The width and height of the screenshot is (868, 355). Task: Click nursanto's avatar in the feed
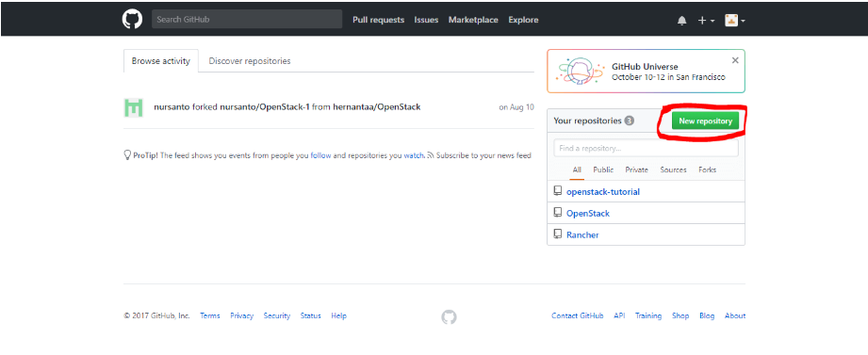134,107
